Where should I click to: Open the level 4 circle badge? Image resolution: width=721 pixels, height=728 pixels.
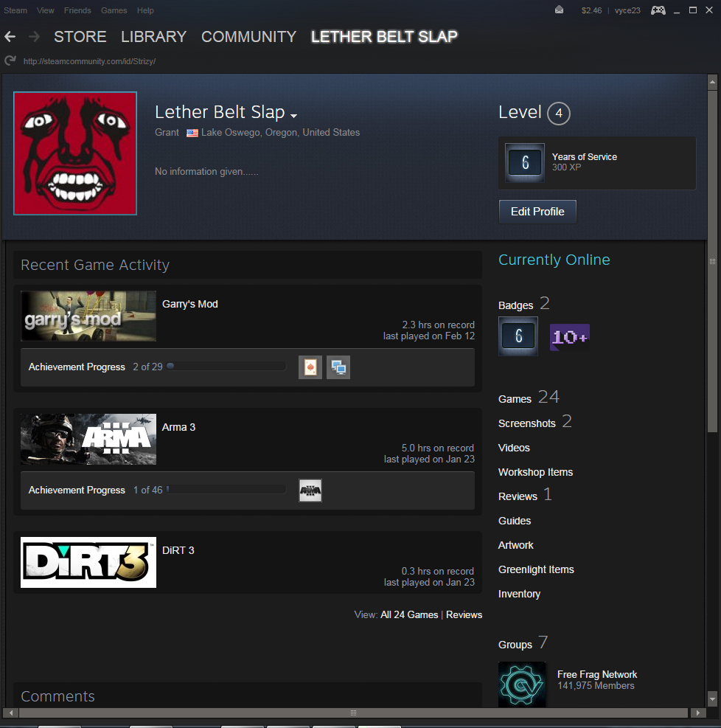pos(559,114)
